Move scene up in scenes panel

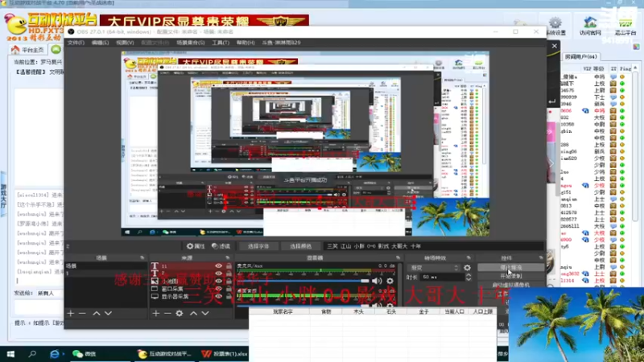[x=97, y=314]
